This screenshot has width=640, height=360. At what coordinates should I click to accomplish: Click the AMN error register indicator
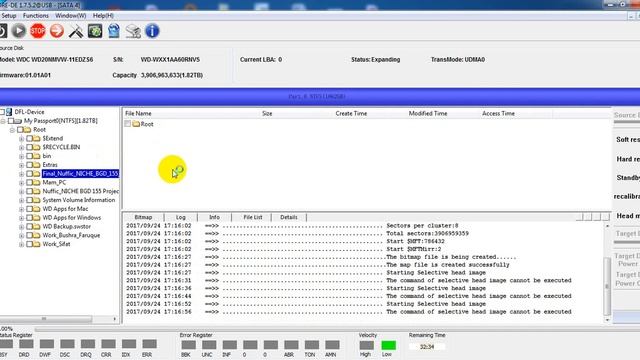[332, 345]
